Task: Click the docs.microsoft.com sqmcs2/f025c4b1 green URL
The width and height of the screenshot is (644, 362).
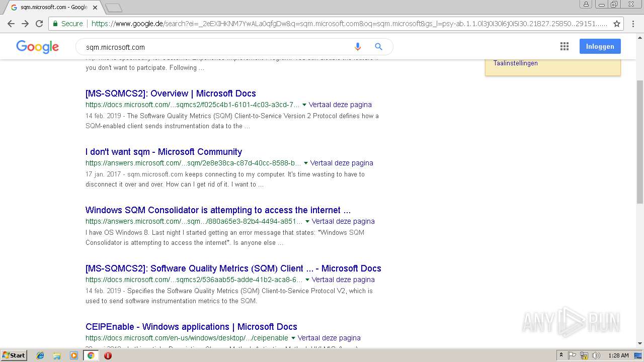Action: 192,105
